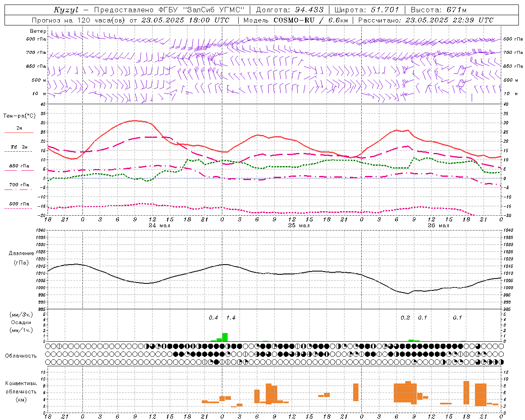Click the tallest green precipitation bar
The width and height of the screenshot is (525, 420).
click(225, 337)
